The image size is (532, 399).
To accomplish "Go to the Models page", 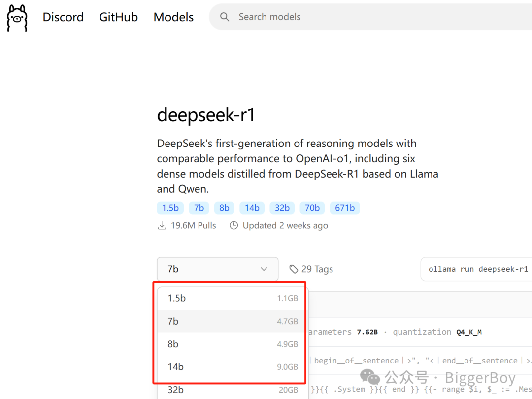I will pyautogui.click(x=173, y=17).
